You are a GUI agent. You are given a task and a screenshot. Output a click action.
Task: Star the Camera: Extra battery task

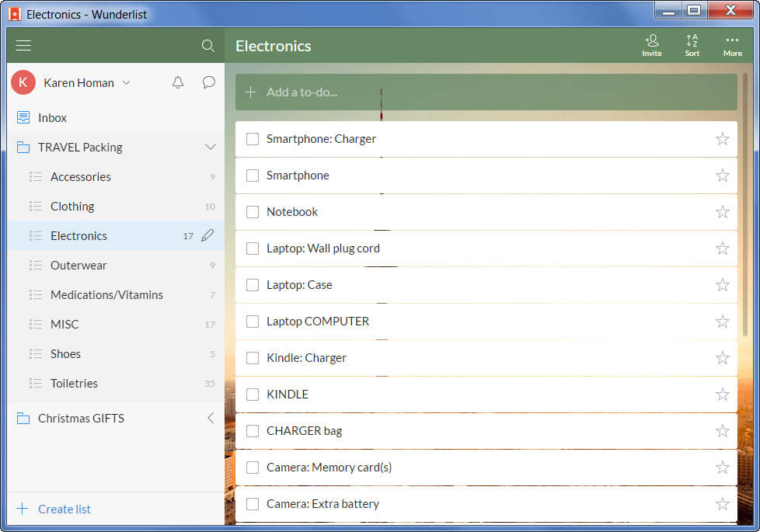pyautogui.click(x=722, y=504)
